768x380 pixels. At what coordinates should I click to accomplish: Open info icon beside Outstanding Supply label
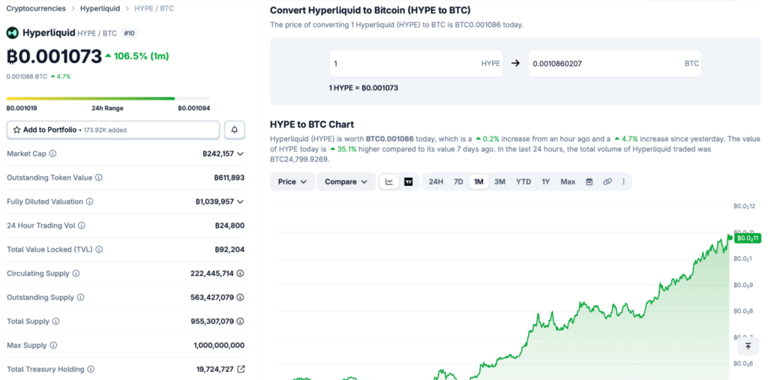pos(81,297)
